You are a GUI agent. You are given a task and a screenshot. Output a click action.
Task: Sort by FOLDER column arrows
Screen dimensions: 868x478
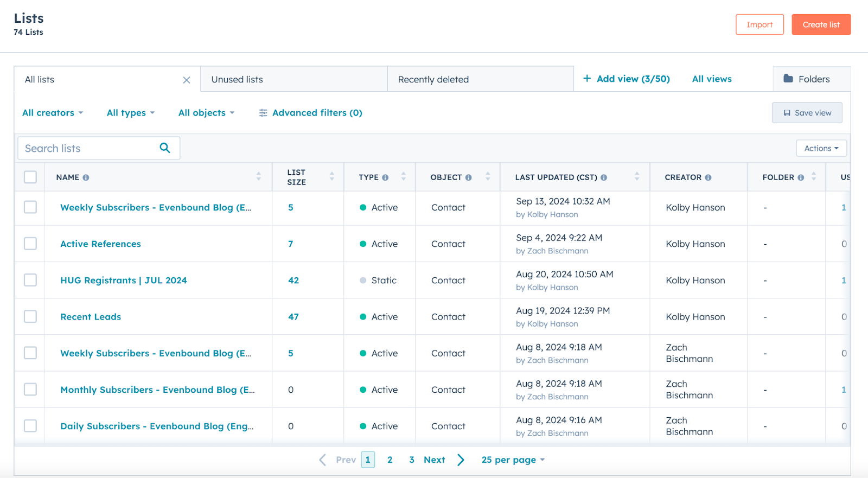[x=814, y=176]
